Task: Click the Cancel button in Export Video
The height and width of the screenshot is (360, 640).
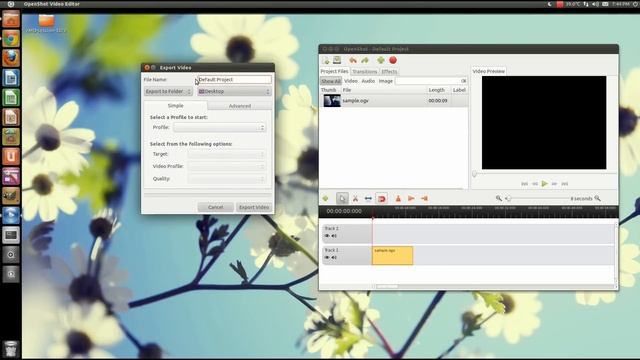Action: pyautogui.click(x=216, y=207)
